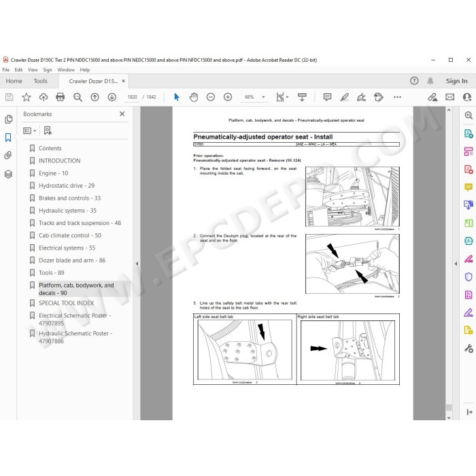This screenshot has width=476, height=476.
Task: Close the Bookmarks panel
Action: (122, 114)
